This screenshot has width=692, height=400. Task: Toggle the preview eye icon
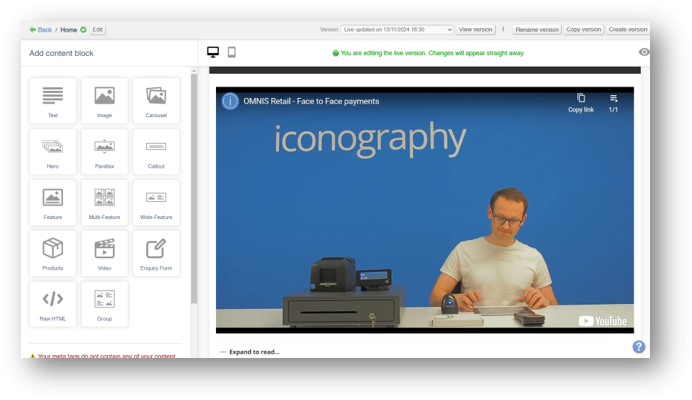coord(644,52)
